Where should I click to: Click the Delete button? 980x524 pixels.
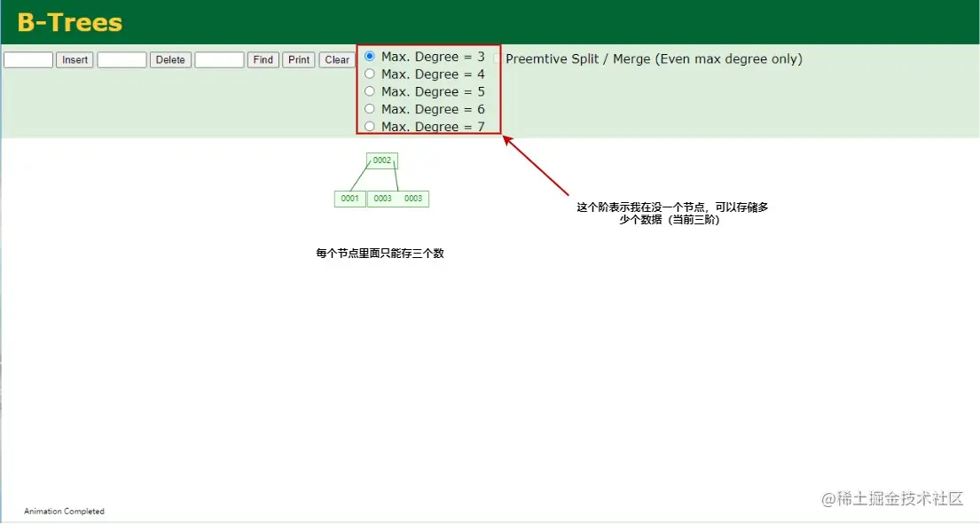[x=169, y=59]
